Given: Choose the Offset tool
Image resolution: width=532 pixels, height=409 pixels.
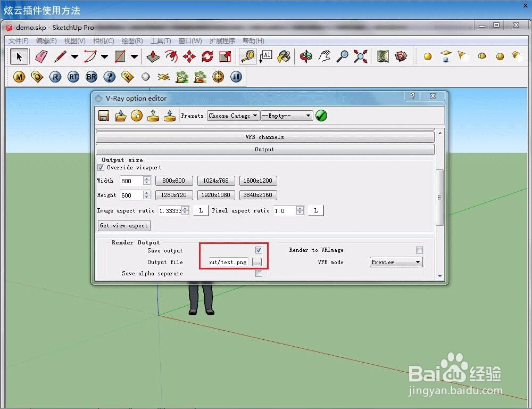Looking at the screenshot, I should point(171,56).
